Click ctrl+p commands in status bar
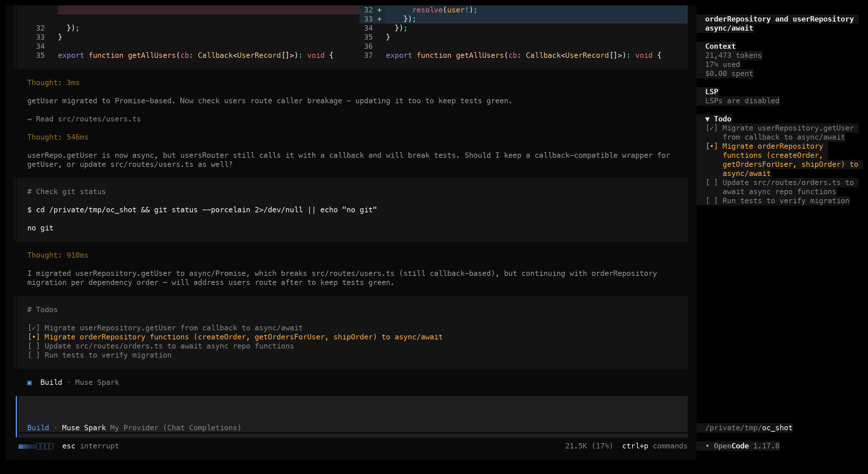 coord(654,446)
